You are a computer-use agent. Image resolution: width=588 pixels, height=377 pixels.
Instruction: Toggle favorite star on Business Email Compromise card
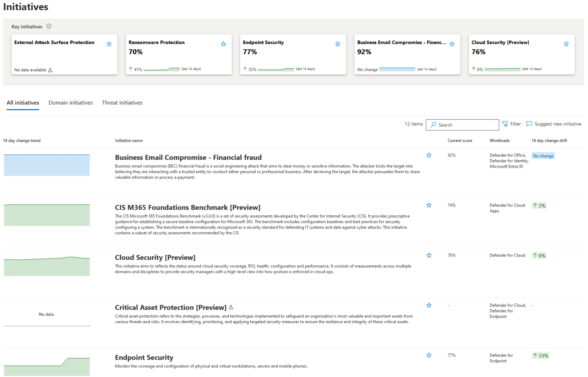pos(452,44)
